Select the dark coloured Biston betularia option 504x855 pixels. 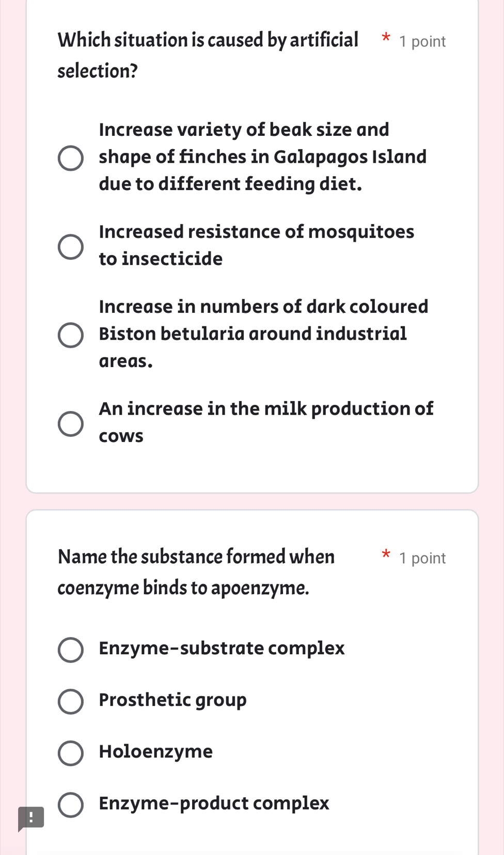click(71, 335)
